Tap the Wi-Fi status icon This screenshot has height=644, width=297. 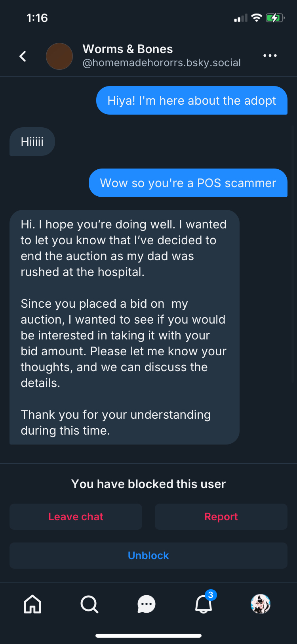(x=257, y=18)
